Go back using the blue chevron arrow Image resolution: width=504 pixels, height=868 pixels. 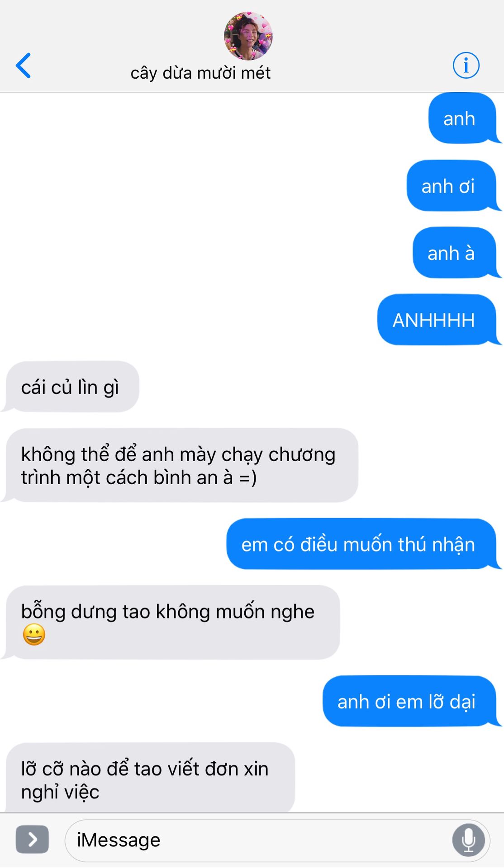tap(24, 66)
